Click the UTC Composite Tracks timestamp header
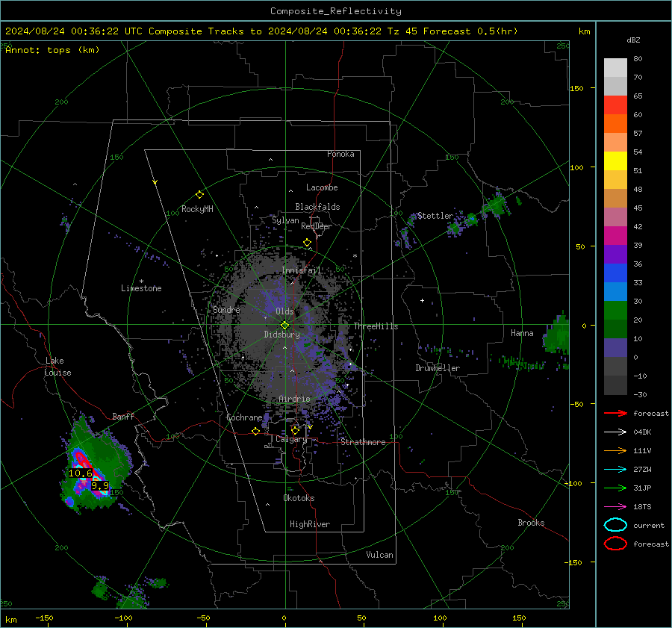 261,31
